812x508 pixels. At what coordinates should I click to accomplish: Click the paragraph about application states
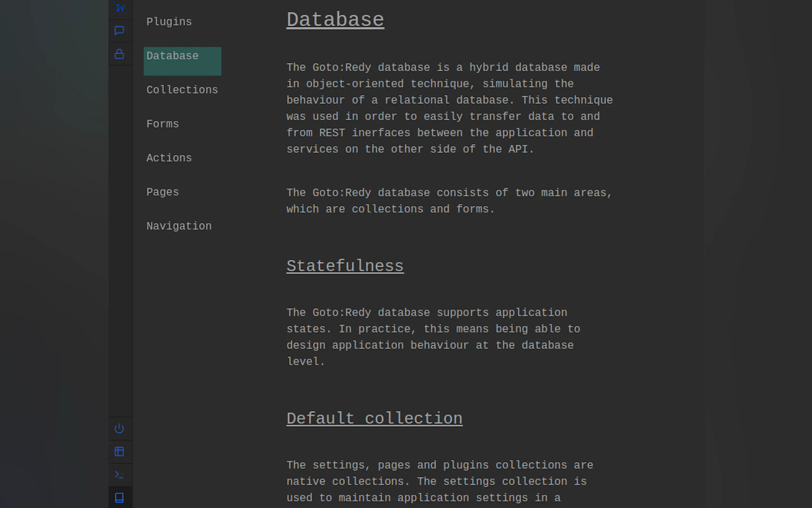click(433, 337)
